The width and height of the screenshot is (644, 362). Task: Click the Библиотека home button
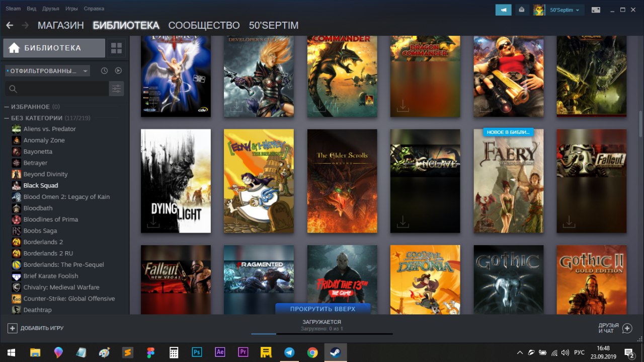[54, 48]
